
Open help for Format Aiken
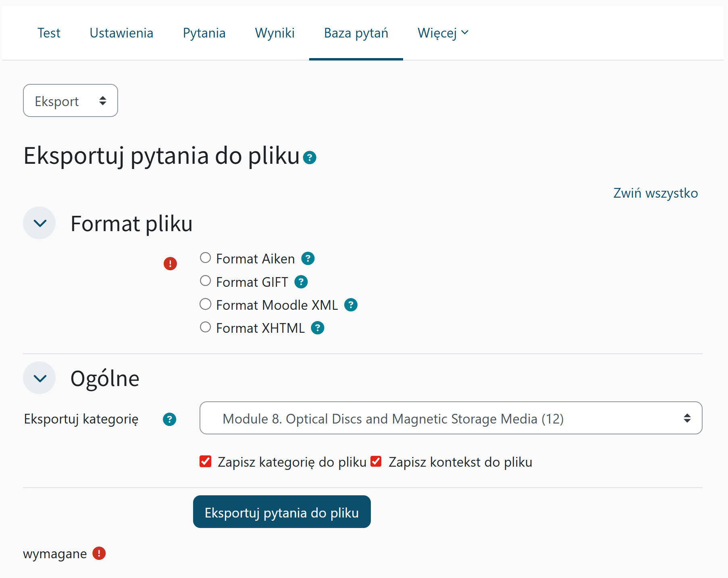[308, 259]
